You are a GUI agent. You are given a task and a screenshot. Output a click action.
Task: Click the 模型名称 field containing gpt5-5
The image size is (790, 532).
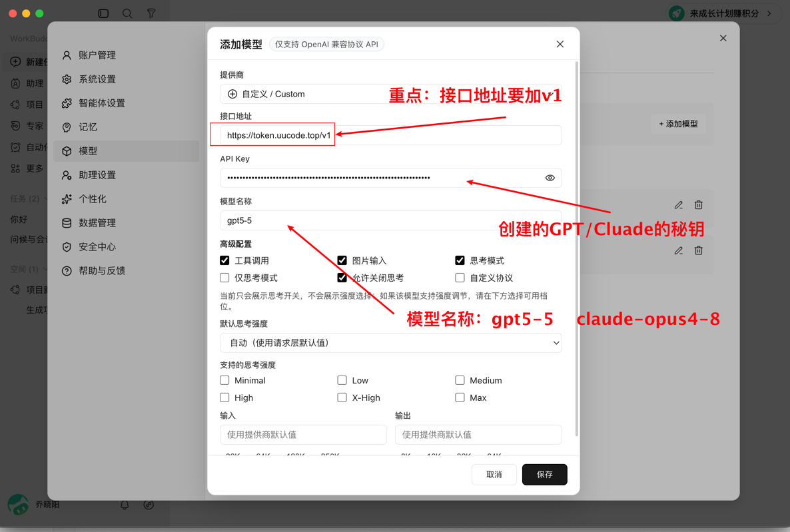[x=391, y=220]
